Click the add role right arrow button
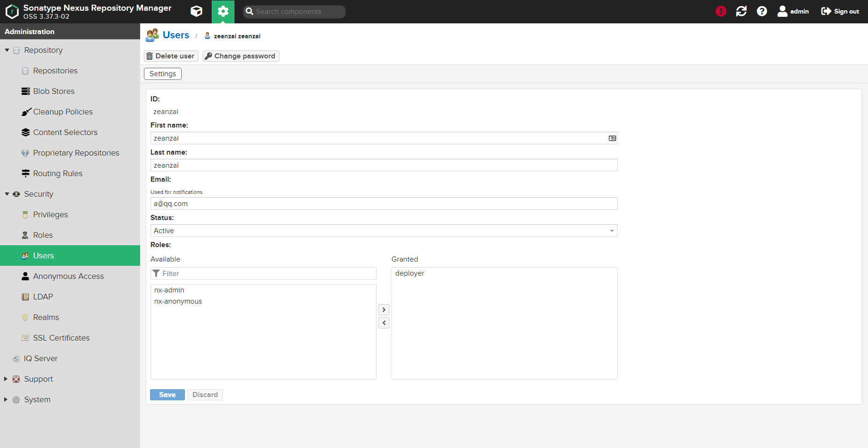Viewport: 868px width, 448px height. point(384,310)
